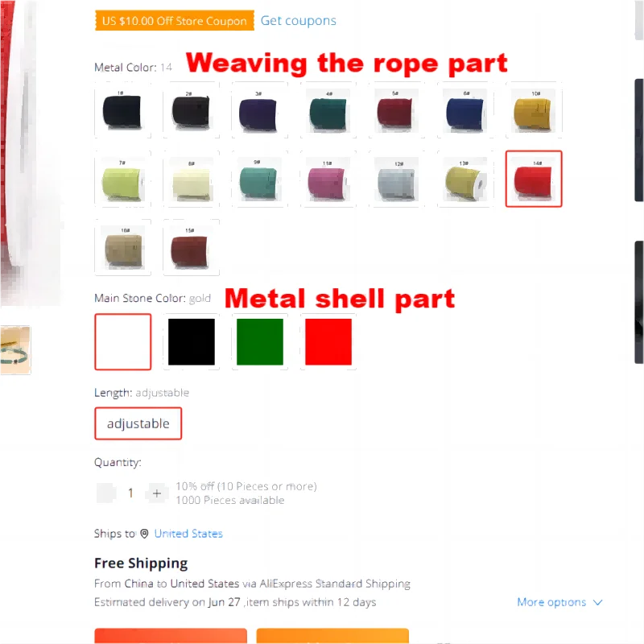Pick the green metal shell color

pos(259,341)
